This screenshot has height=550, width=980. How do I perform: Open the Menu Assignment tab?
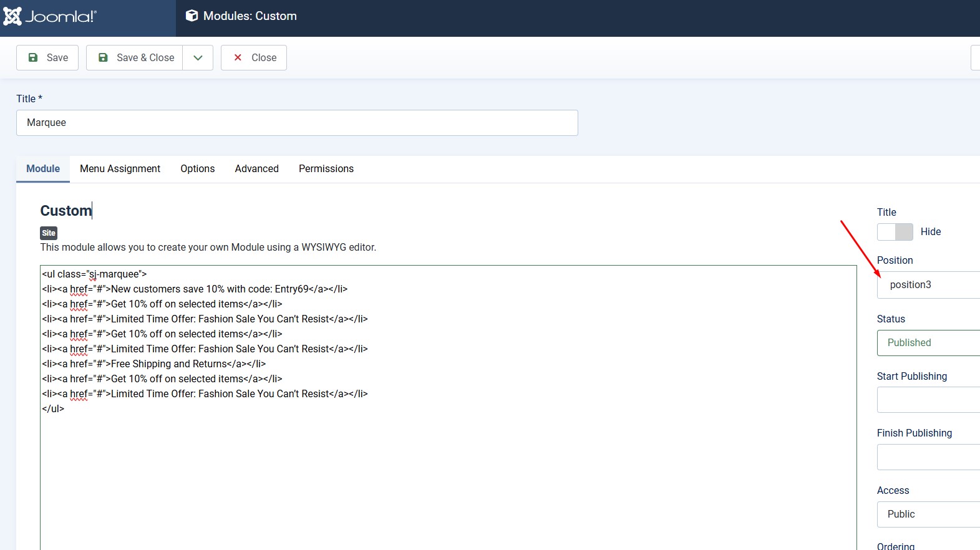[x=120, y=169]
